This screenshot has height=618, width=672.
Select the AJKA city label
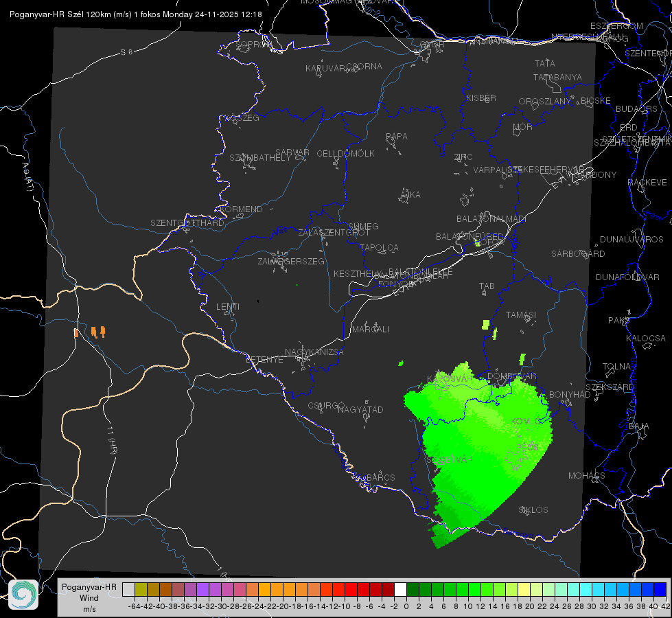410,195
